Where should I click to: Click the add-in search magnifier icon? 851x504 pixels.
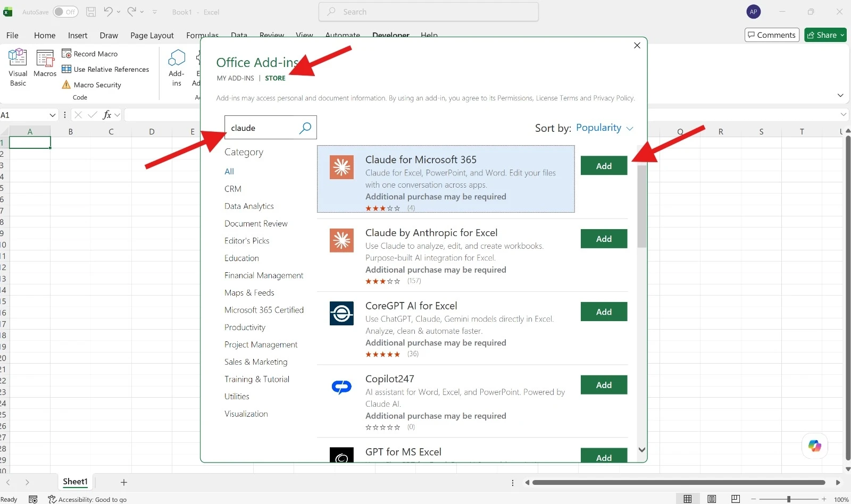305,128
